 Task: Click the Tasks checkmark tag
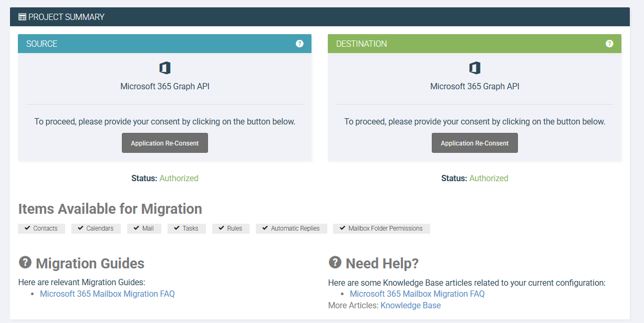[187, 228]
